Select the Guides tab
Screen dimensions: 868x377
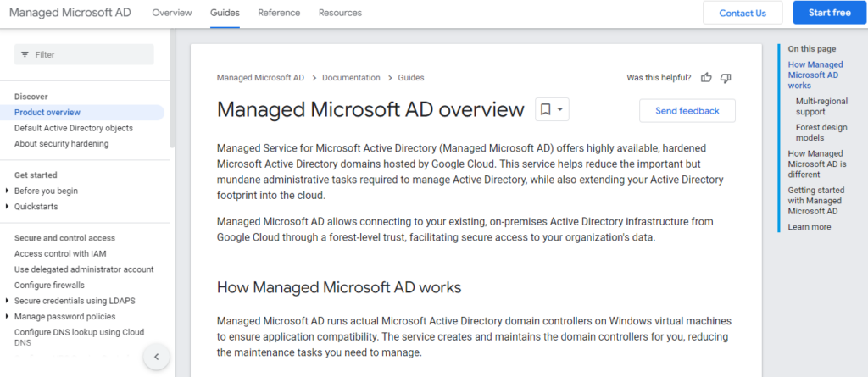coord(225,13)
